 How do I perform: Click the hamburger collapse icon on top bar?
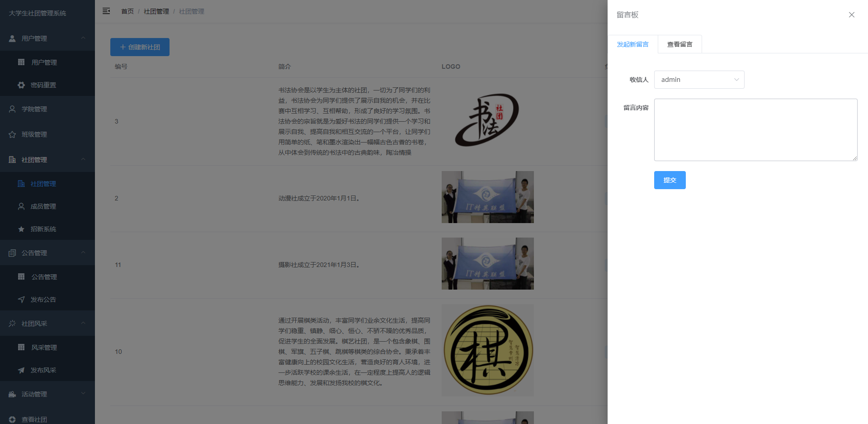click(x=106, y=11)
